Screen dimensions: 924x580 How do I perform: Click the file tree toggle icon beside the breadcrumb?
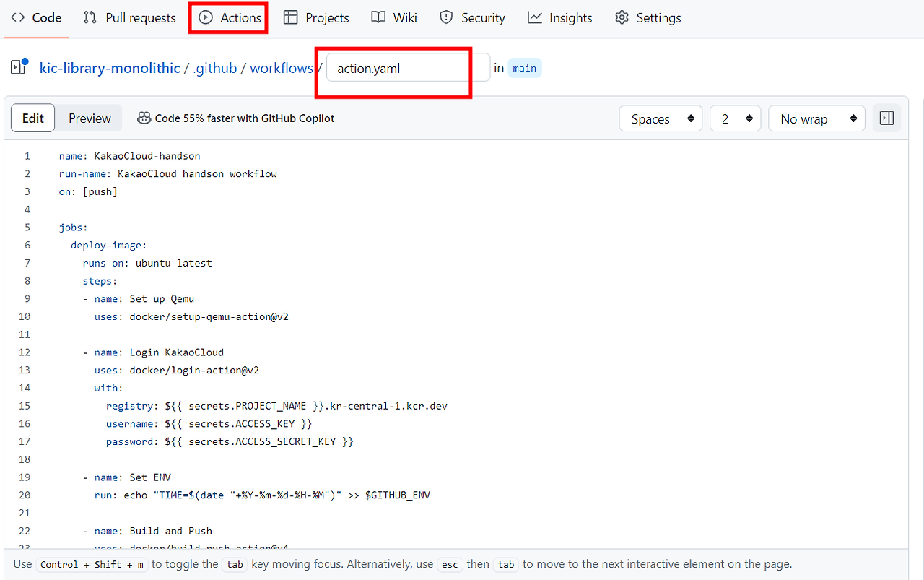pos(19,67)
